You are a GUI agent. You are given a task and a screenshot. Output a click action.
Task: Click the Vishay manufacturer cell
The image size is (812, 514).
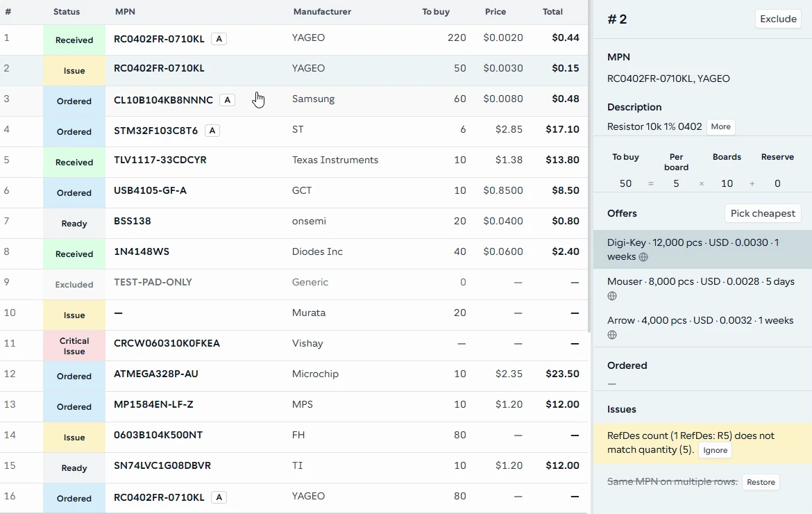307,344
